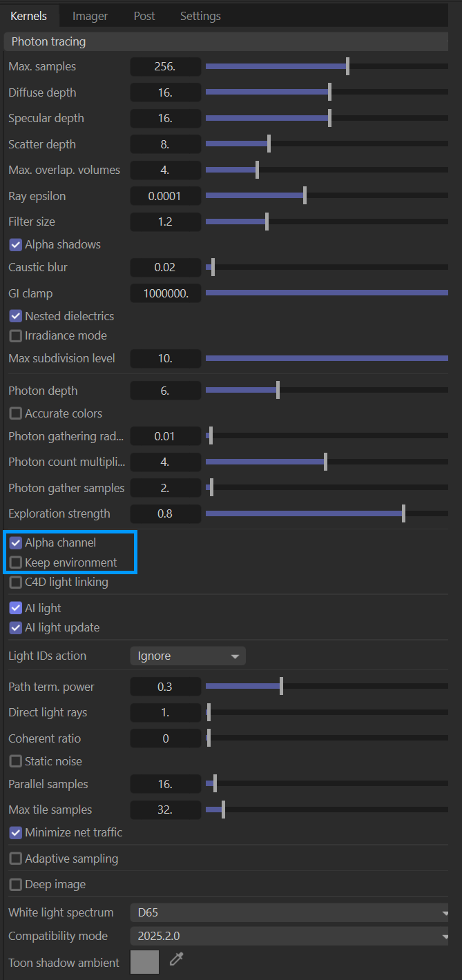Select the Caustic blur input field
This screenshot has width=462, height=980.
[x=166, y=267]
